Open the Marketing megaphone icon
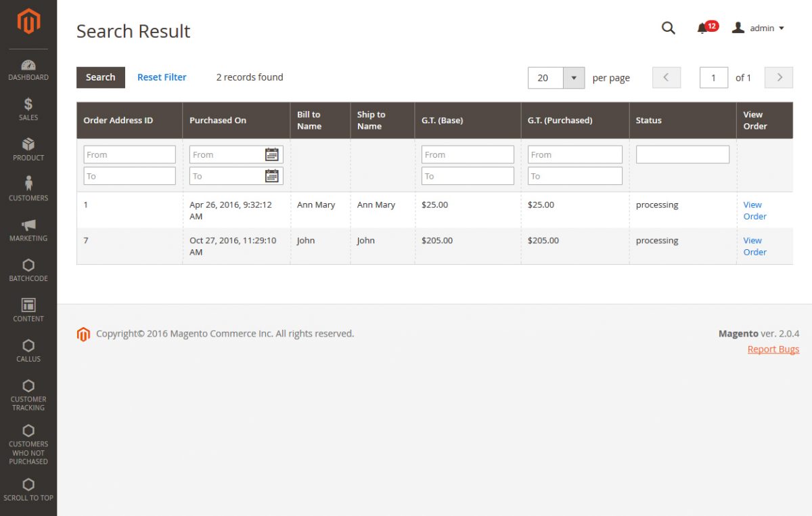 pos(28,225)
